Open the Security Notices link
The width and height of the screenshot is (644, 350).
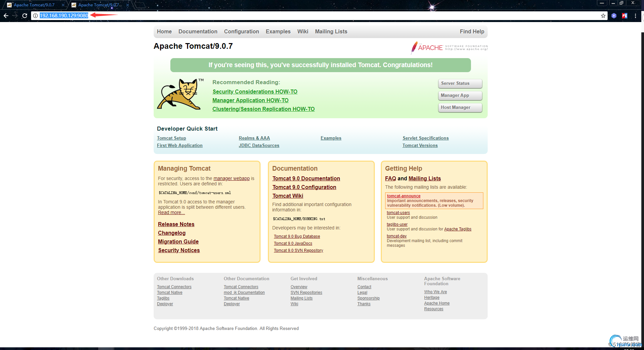pyautogui.click(x=179, y=250)
